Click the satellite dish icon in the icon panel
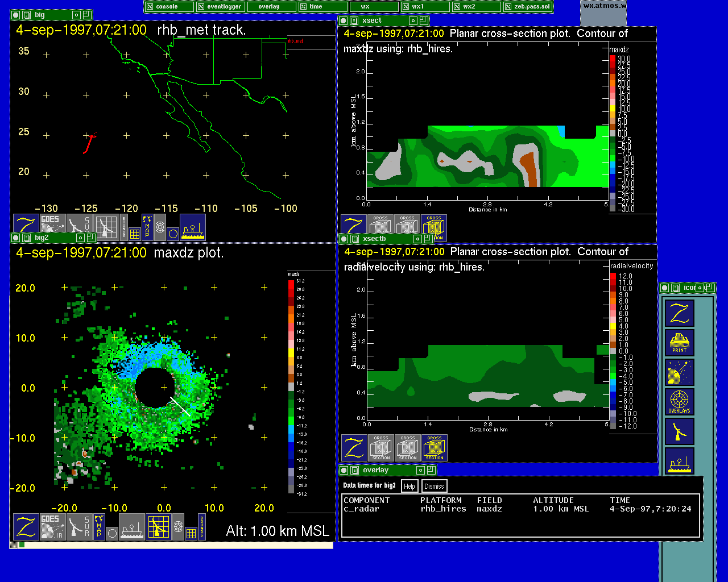The width and height of the screenshot is (728, 582). coord(680,373)
